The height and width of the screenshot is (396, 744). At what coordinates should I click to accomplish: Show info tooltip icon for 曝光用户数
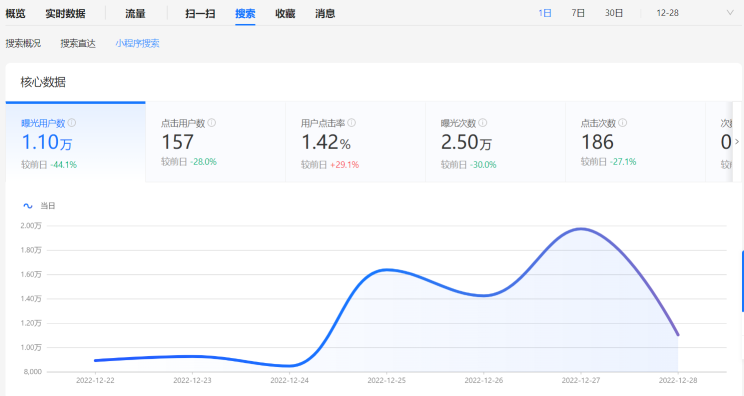[72, 123]
